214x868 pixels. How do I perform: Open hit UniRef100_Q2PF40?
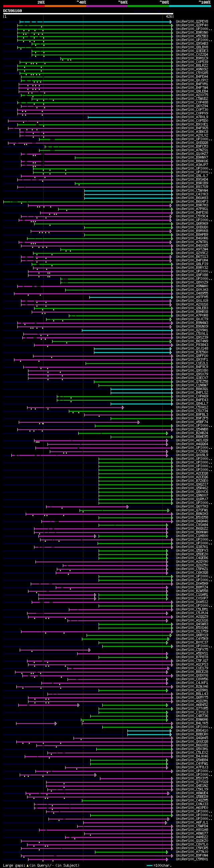tap(192, 25)
